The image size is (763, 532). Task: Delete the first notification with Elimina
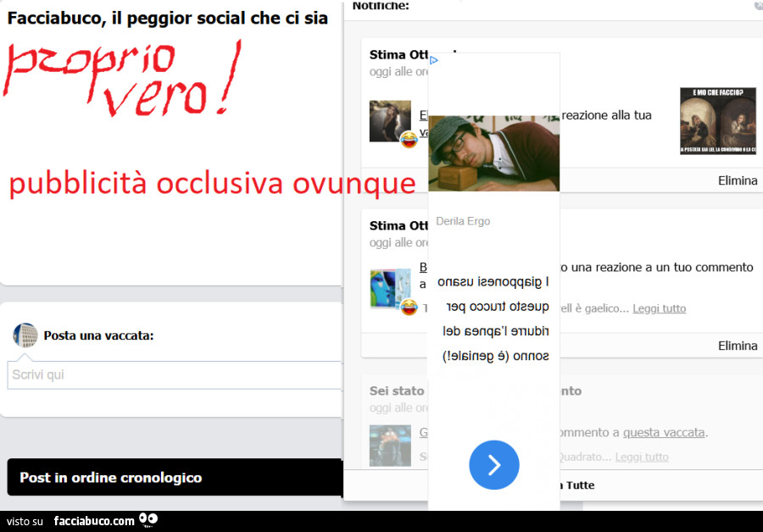pos(738,180)
